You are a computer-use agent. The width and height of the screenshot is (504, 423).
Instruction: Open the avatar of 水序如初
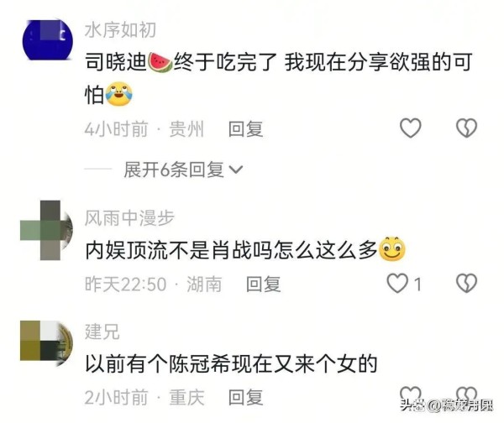[x=47, y=40]
